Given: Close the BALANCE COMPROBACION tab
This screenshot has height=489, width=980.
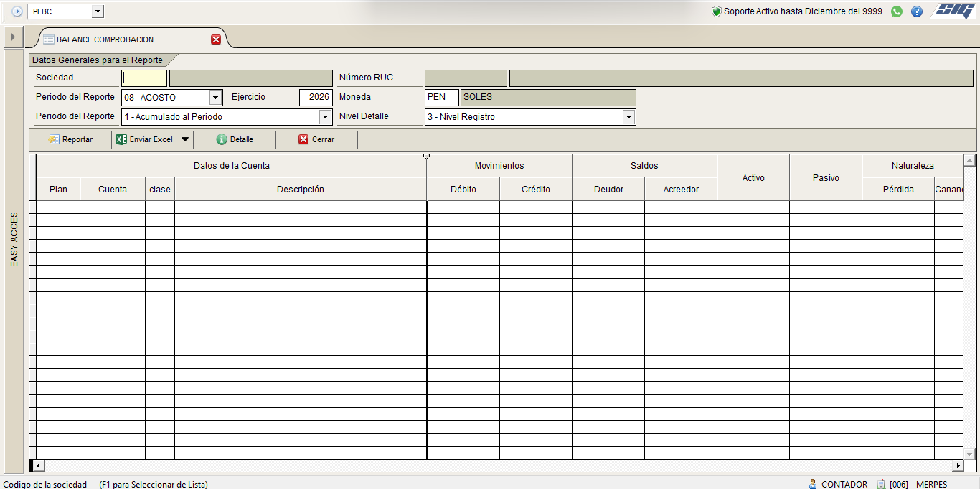Looking at the screenshot, I should click(x=216, y=39).
